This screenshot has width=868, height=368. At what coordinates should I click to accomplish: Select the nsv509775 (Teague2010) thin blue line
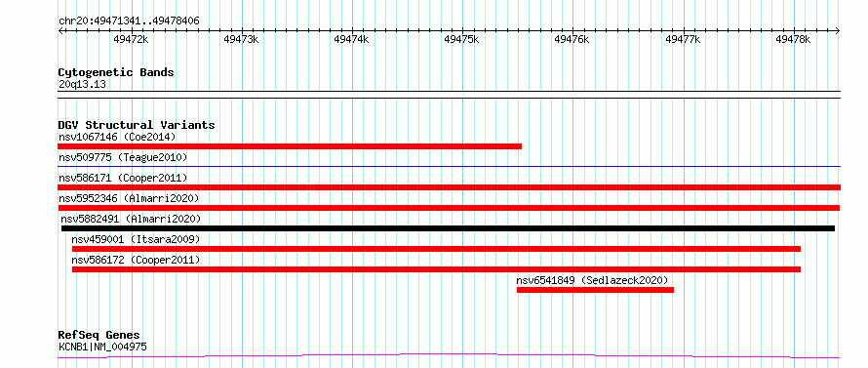[x=449, y=166]
